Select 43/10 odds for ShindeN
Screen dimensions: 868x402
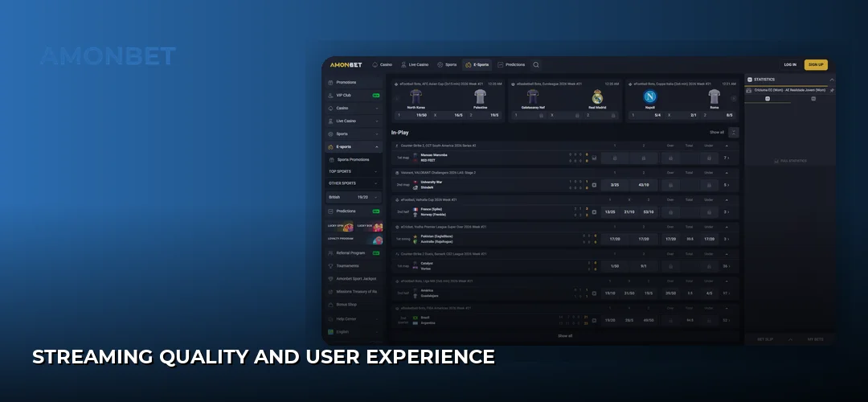pyautogui.click(x=643, y=185)
